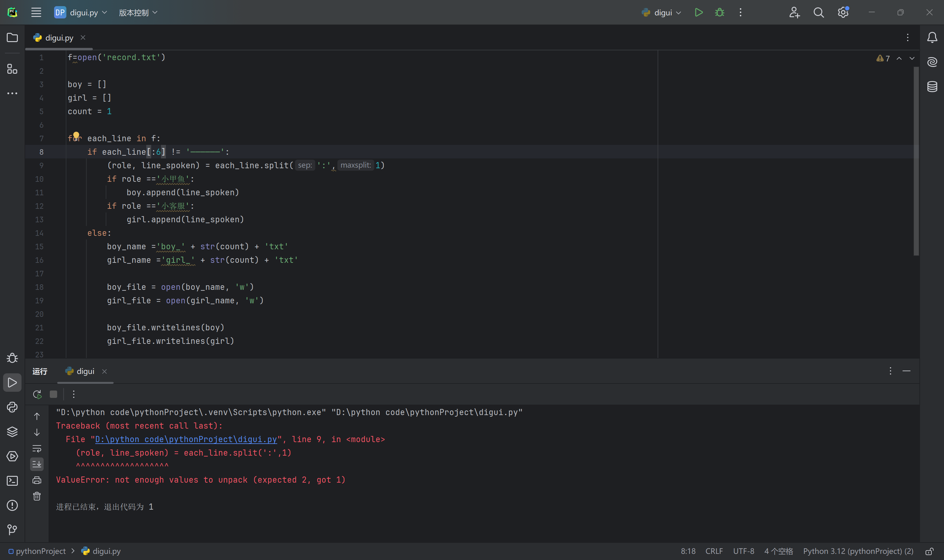This screenshot has height=560, width=944.
Task: Go to previous highlighted error arrow
Action: click(899, 59)
